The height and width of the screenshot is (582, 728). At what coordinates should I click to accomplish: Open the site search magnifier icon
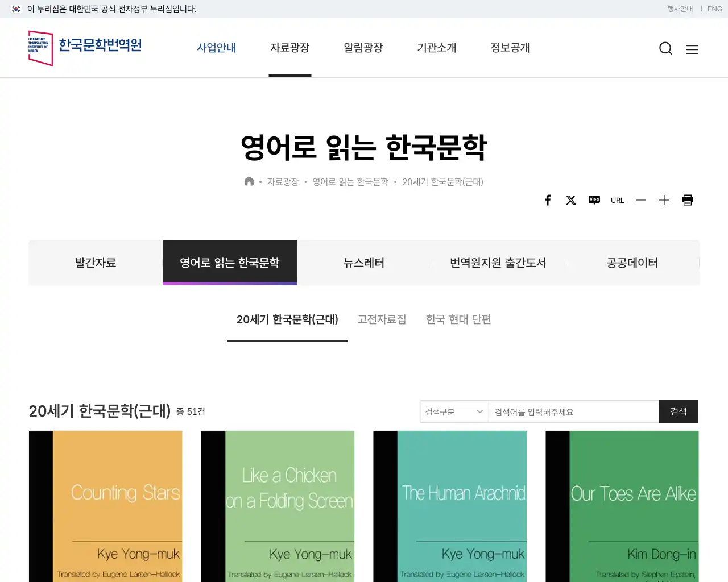[x=665, y=49]
